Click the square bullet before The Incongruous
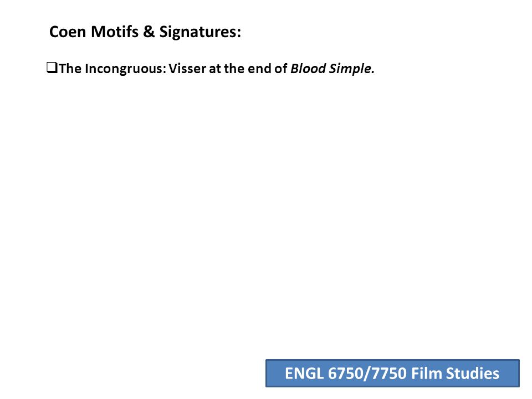The width and height of the screenshot is (532, 399). click(52, 68)
